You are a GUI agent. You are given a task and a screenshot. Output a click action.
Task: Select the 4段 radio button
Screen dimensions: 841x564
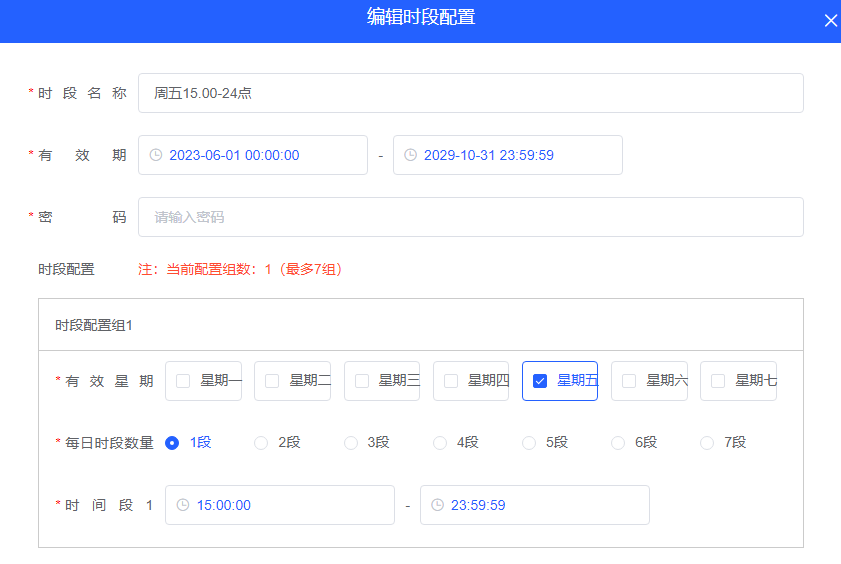[x=440, y=443]
